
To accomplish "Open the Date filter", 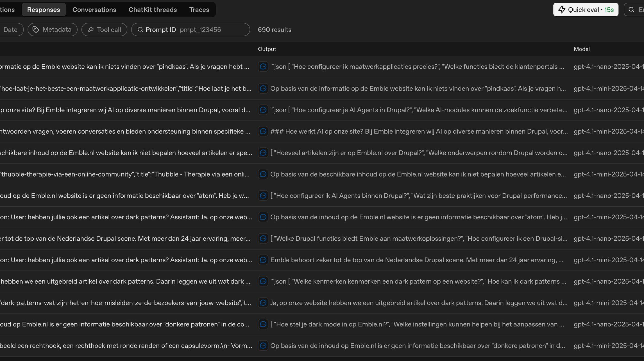I will click(10, 30).
